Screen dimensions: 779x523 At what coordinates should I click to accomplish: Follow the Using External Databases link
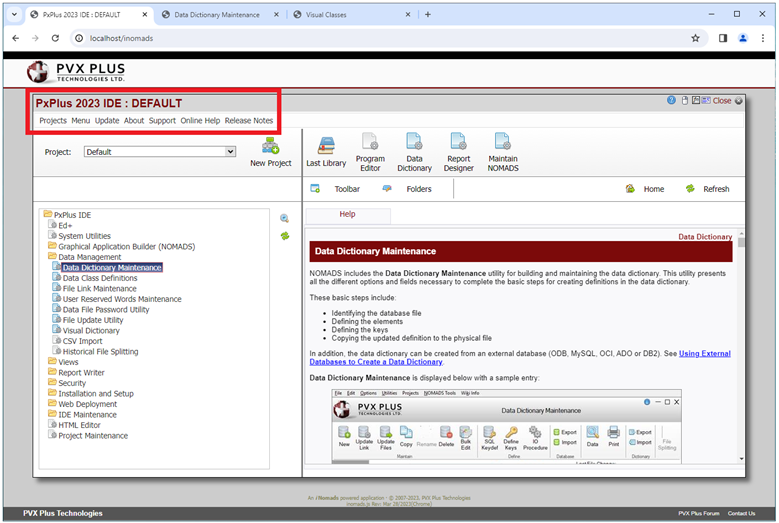520,358
